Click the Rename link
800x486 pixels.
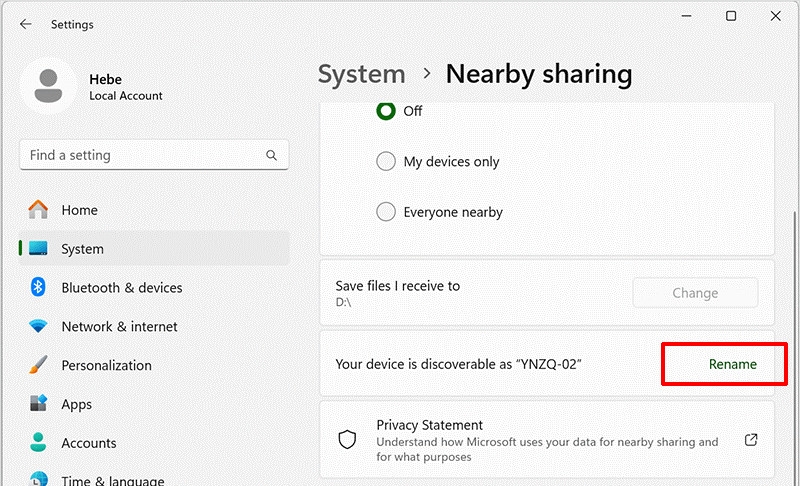(733, 364)
